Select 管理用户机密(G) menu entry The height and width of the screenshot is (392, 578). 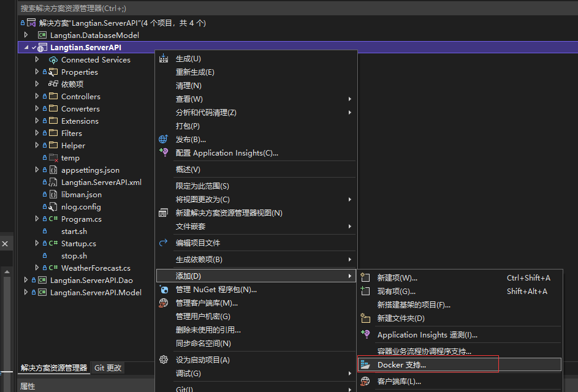coord(256,317)
